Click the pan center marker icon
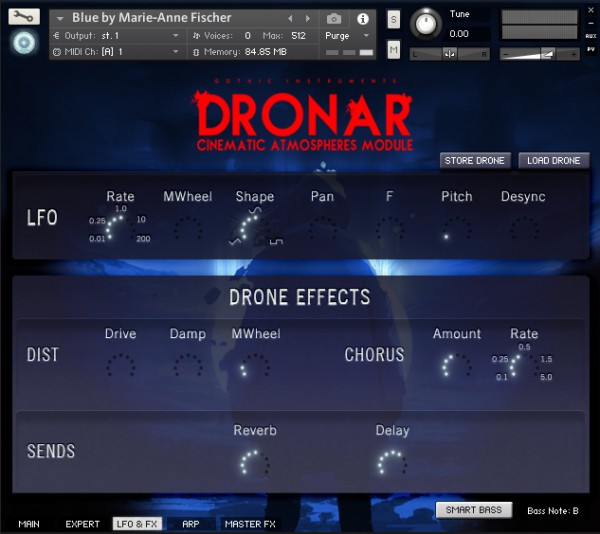Viewport: 600px width, 534px height. [450, 54]
